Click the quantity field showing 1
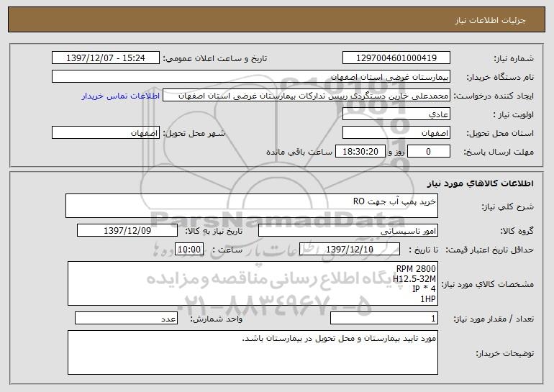554x392 pixels. (384, 318)
